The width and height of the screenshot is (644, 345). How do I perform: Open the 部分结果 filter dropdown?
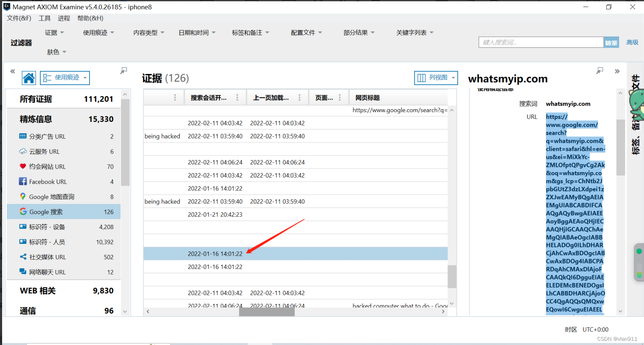[359, 33]
